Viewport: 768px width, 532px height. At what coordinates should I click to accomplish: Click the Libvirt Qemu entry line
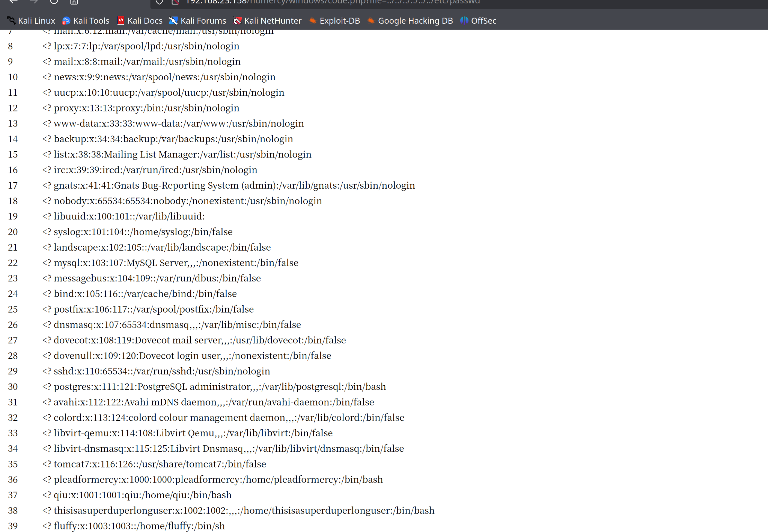coord(187,433)
